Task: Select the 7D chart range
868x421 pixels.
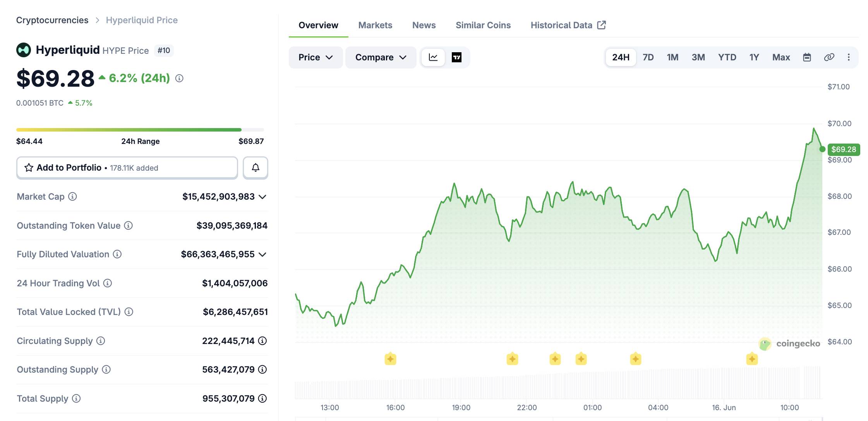Action: pos(648,57)
